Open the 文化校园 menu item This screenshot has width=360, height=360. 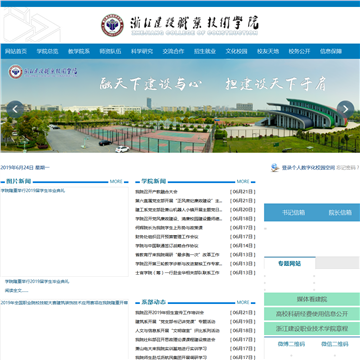(236, 51)
